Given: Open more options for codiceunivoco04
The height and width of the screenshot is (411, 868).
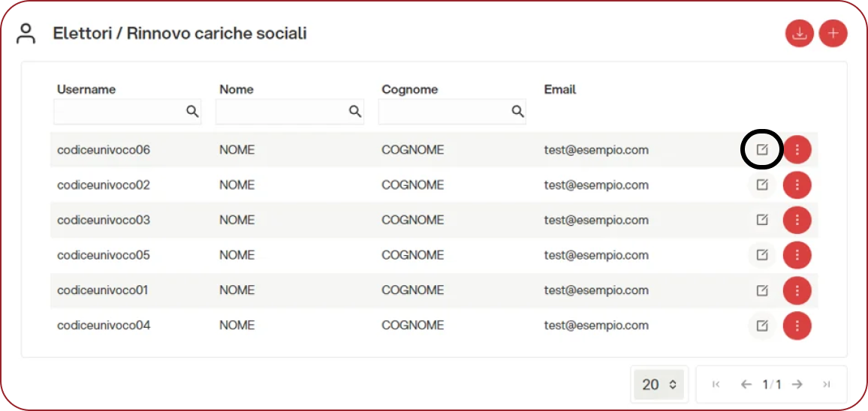Looking at the screenshot, I should click(797, 325).
